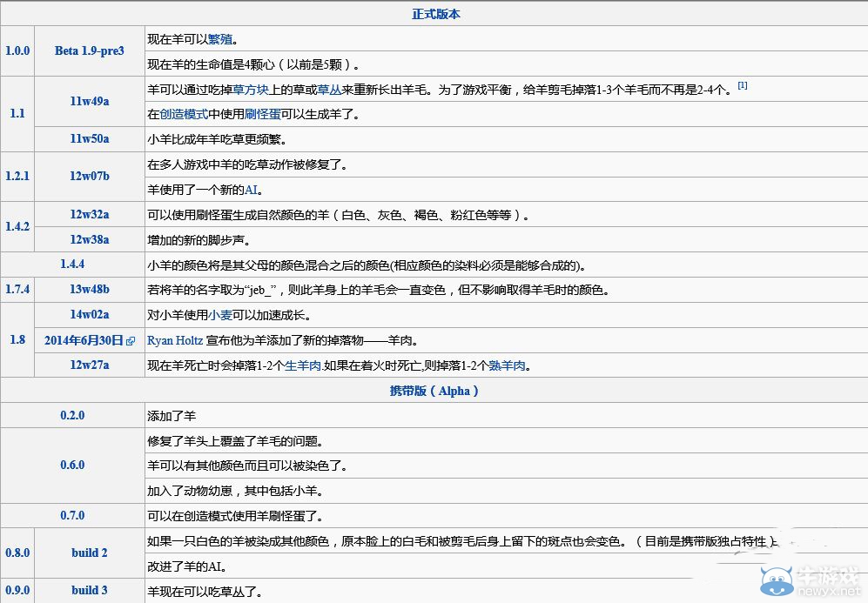Select the version cell labeled 1.4.4

[x=72, y=265]
